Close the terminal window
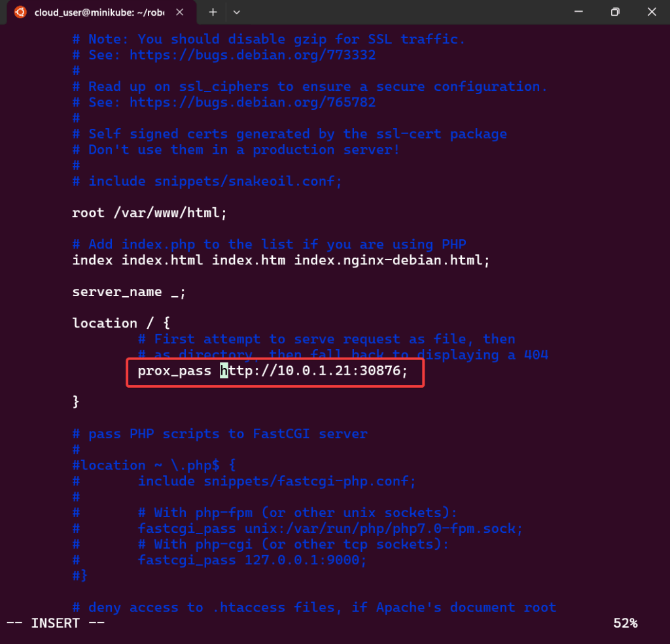Image resolution: width=670 pixels, height=644 pixels. [652, 12]
